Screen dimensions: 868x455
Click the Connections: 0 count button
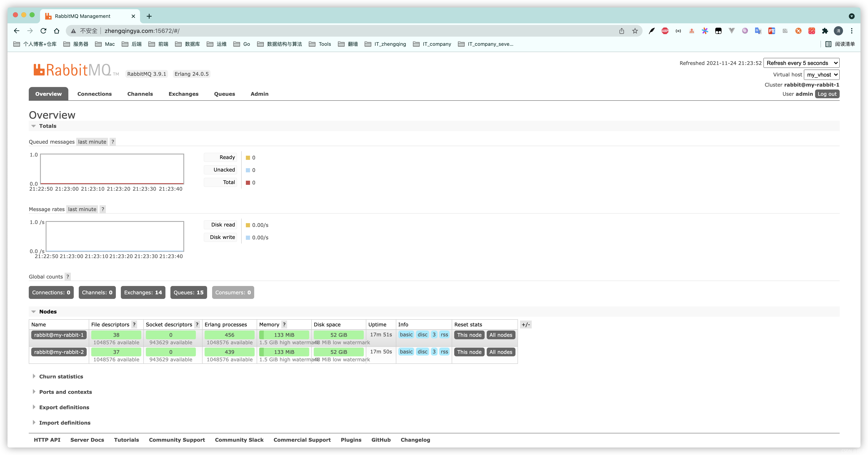tap(51, 293)
